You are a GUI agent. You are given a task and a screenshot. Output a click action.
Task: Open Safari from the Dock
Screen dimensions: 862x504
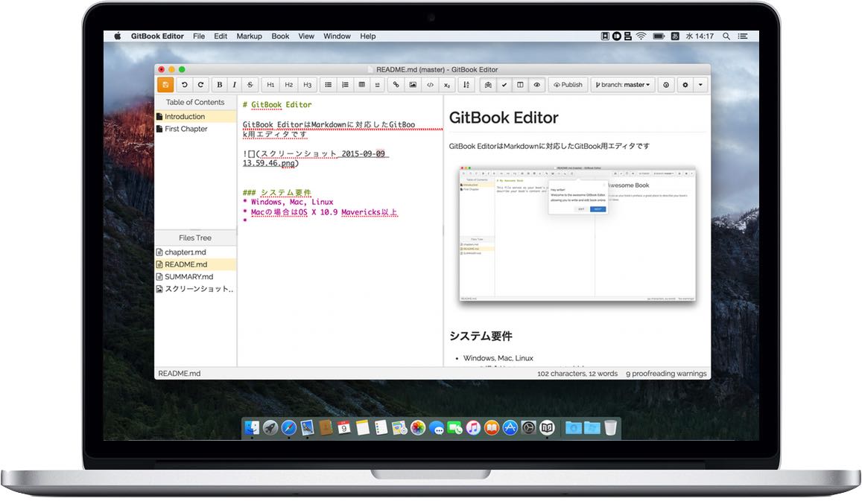(x=288, y=427)
